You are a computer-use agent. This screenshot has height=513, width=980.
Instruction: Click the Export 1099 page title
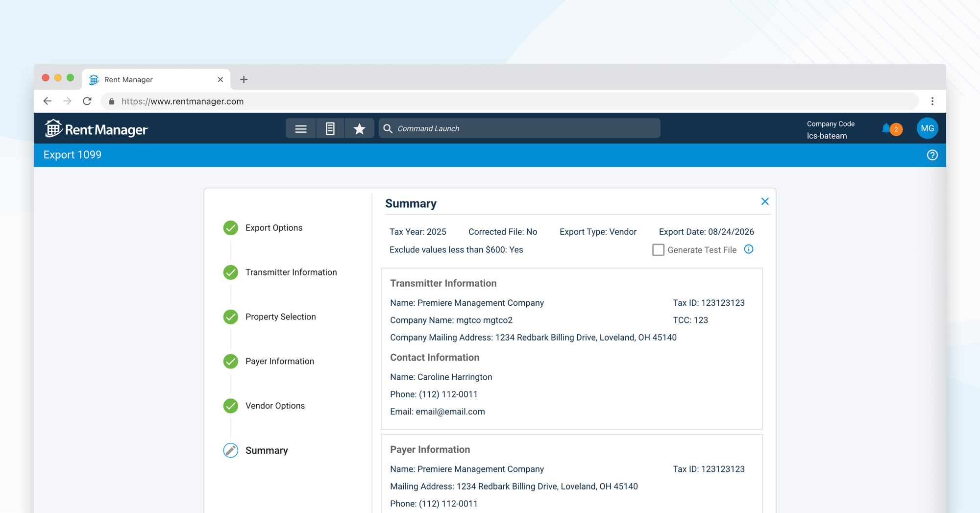[73, 155]
